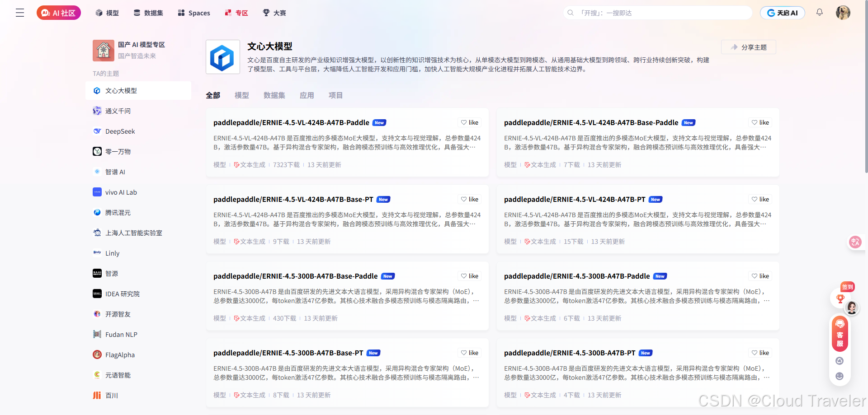Switch to the 模型 filter tab
Image resolution: width=868 pixels, height=415 pixels.
coord(242,95)
